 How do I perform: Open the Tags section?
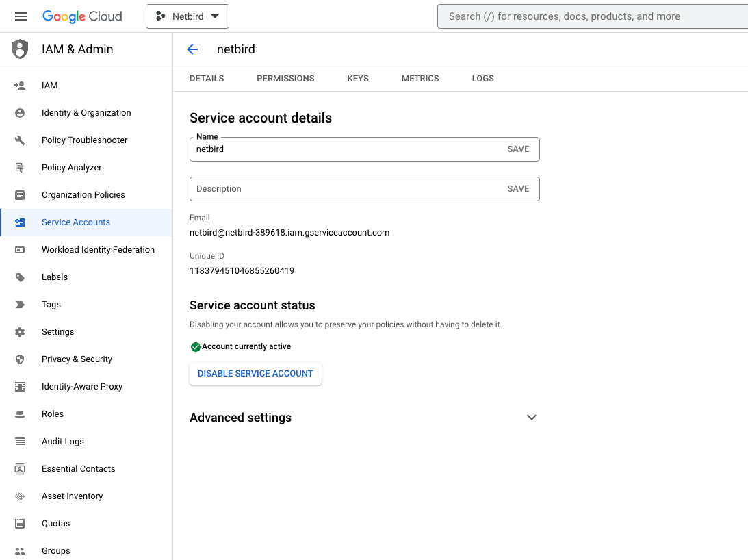coord(52,304)
